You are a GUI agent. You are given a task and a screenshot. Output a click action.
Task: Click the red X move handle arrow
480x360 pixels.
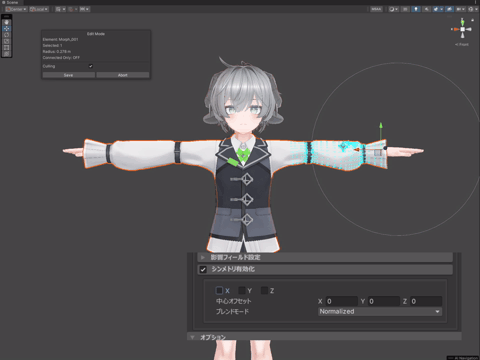pyautogui.click(x=357, y=150)
